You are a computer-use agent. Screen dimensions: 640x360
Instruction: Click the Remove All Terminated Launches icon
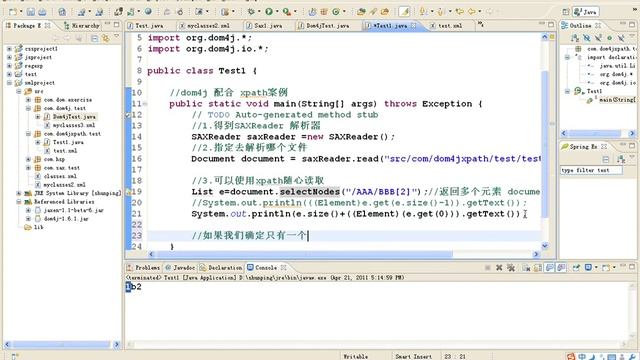point(510,268)
